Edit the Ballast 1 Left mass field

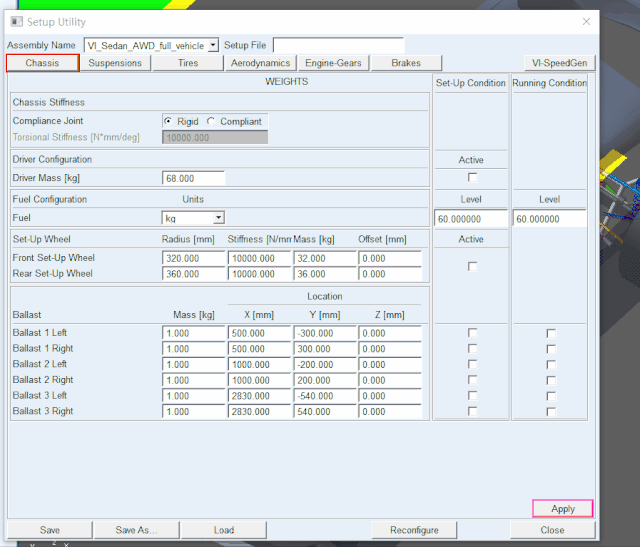193,333
